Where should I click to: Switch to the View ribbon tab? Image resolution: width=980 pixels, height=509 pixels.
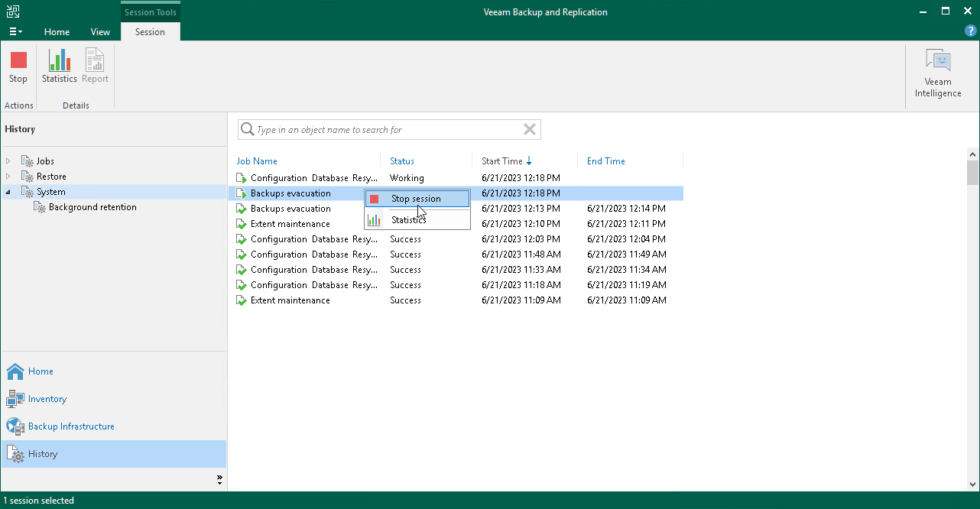[100, 32]
